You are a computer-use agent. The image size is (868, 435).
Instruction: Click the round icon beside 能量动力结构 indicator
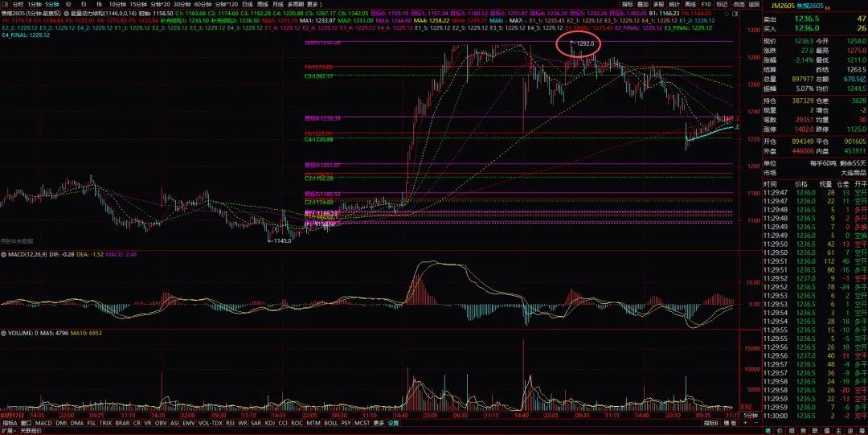(67, 13)
